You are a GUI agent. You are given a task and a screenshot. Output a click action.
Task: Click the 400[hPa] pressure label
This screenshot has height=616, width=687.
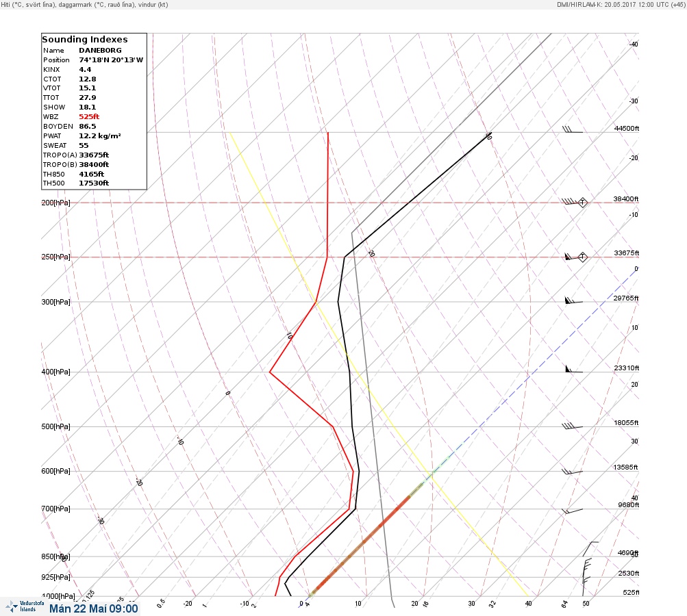pyautogui.click(x=55, y=372)
